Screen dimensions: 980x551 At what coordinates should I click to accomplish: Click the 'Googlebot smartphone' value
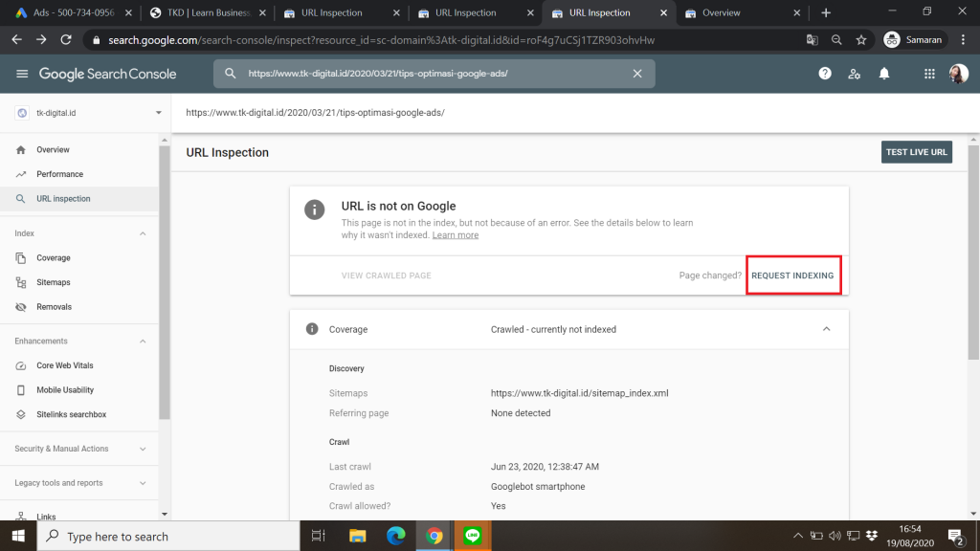(538, 487)
